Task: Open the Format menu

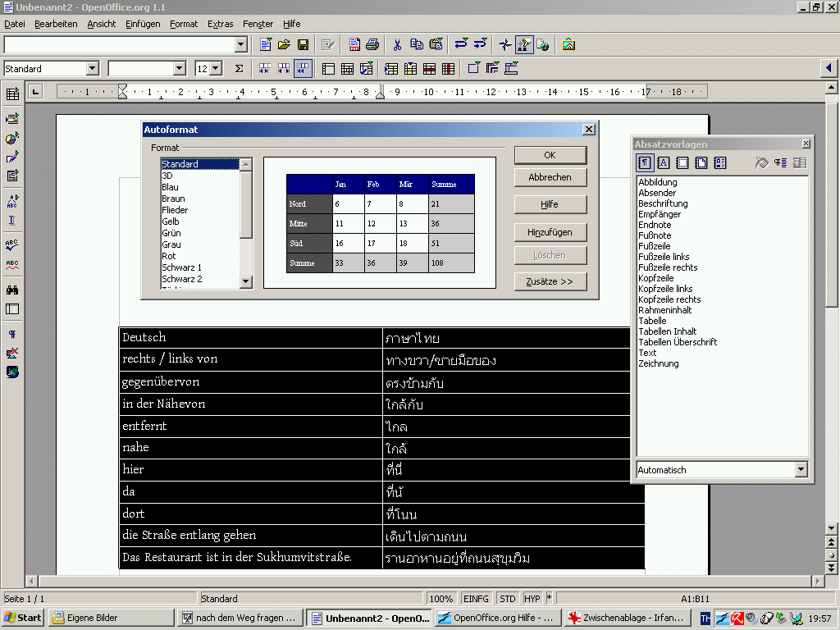Action: (x=184, y=24)
